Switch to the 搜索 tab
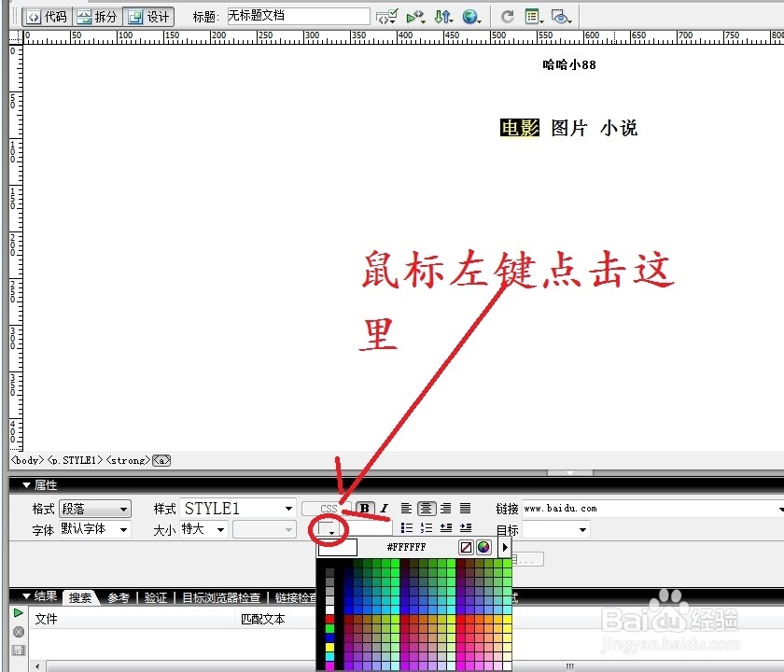Image resolution: width=784 pixels, height=672 pixels. 80,598
